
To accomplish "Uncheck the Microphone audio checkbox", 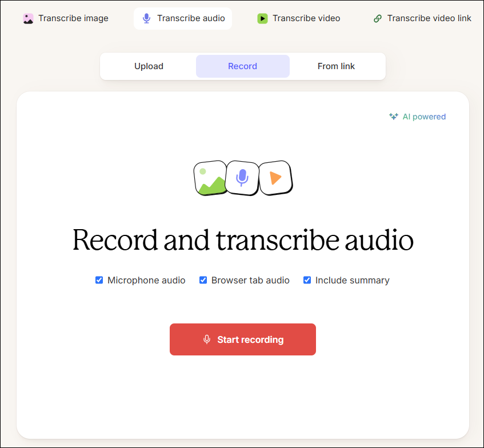I will pos(99,280).
